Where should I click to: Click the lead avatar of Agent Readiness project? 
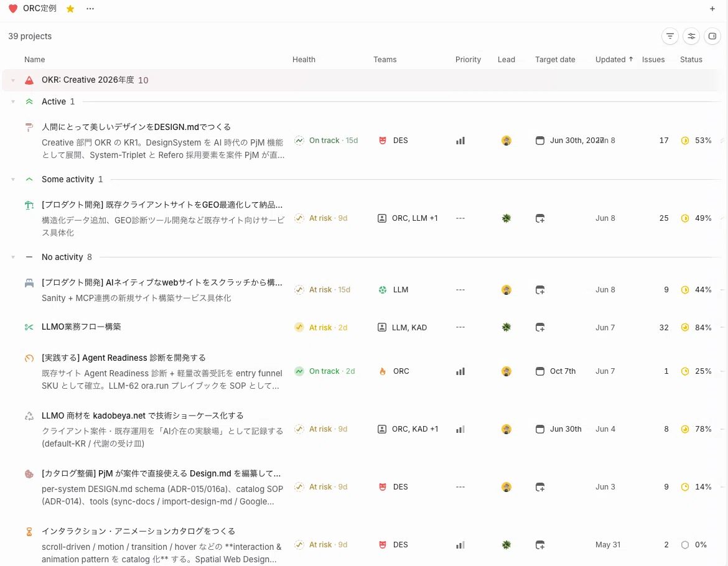tap(506, 371)
